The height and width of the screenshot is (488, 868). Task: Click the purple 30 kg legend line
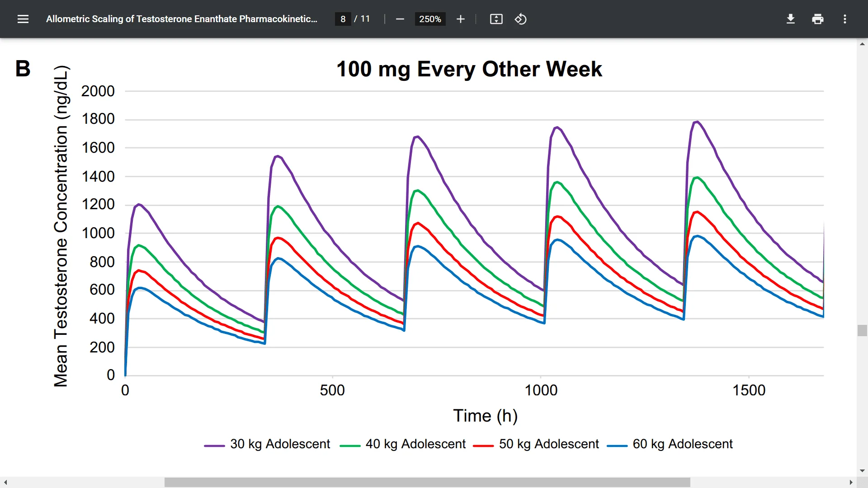point(214,446)
